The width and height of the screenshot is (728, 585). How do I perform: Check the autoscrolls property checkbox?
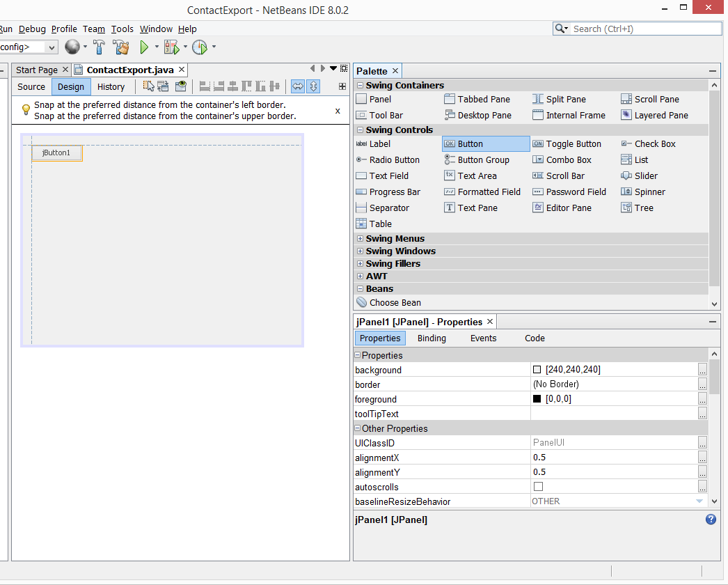tap(538, 487)
